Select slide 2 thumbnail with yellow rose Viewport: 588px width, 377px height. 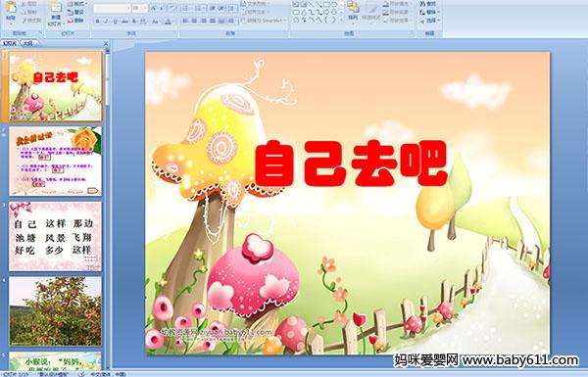tap(56, 161)
